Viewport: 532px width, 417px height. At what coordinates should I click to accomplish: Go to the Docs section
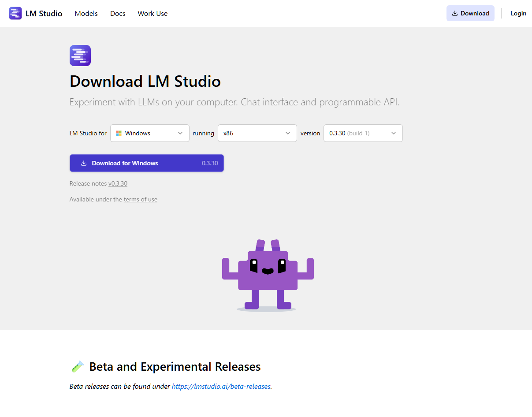point(118,14)
